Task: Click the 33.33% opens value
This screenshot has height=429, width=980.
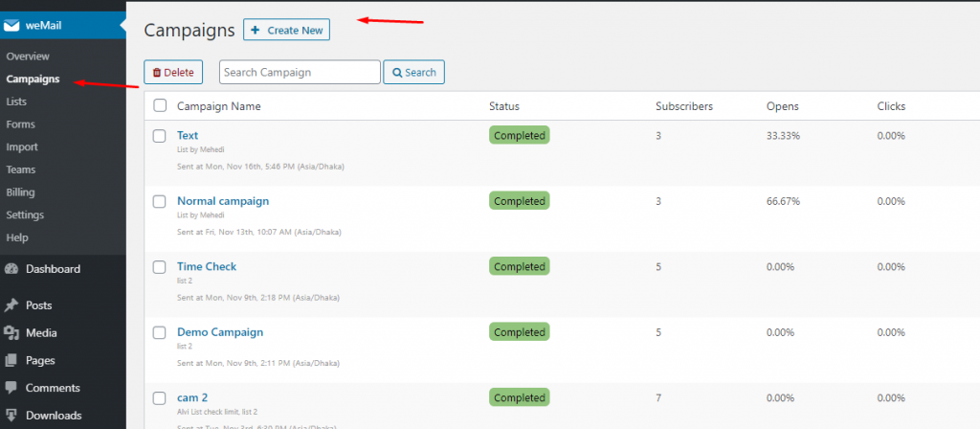Action: click(x=783, y=136)
